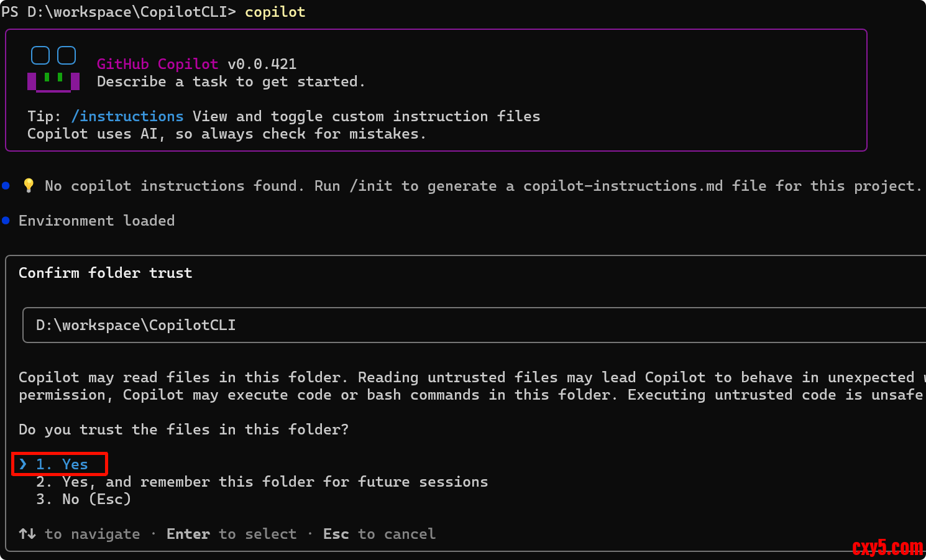Choose Yes, and remember this folder option
Viewport: 926px width, 560px height.
tap(262, 482)
